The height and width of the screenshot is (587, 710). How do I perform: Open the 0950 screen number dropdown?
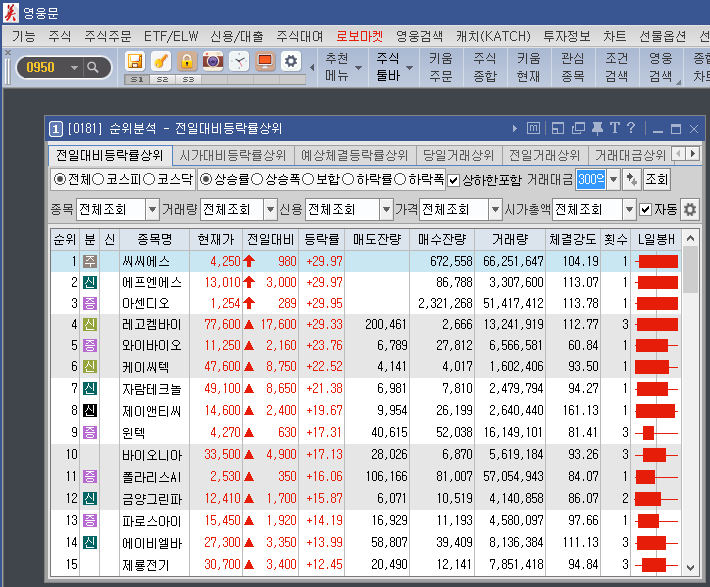point(74,68)
